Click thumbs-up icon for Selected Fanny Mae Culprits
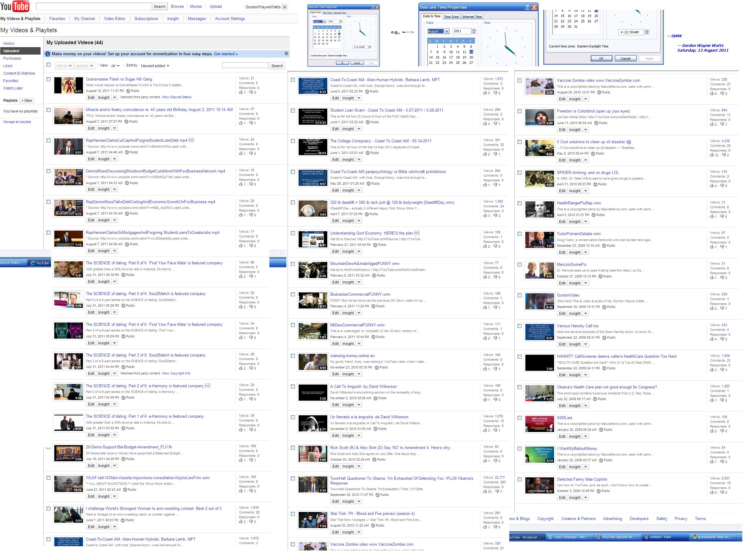The image size is (756, 557). click(712, 493)
